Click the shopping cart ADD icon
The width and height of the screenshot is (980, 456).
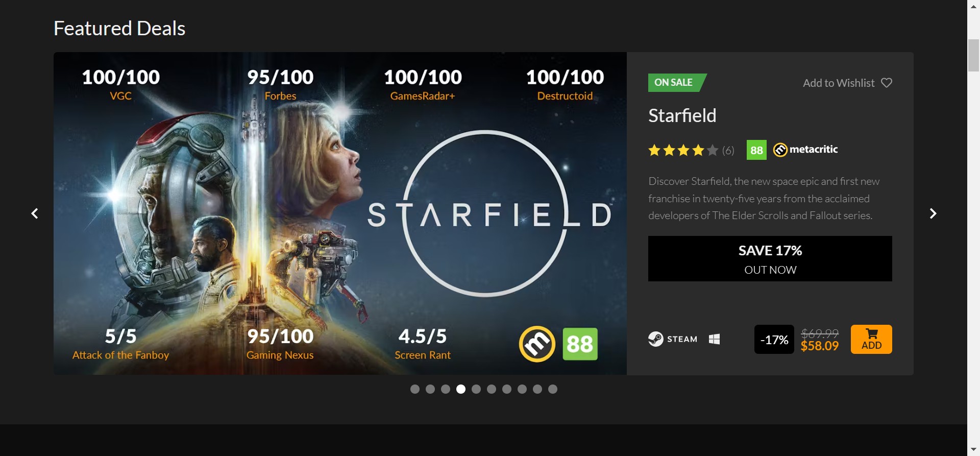[x=871, y=339]
